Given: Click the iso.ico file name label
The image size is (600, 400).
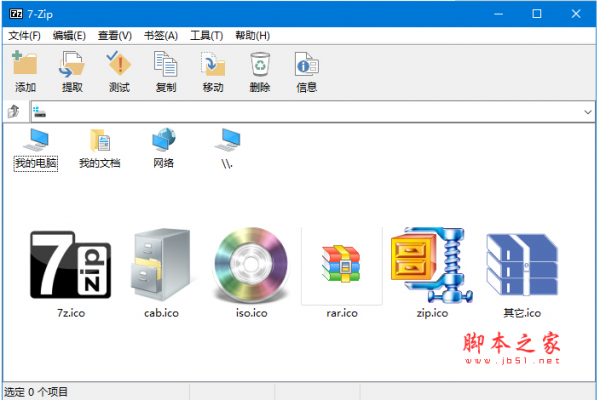Looking at the screenshot, I should 251,313.
